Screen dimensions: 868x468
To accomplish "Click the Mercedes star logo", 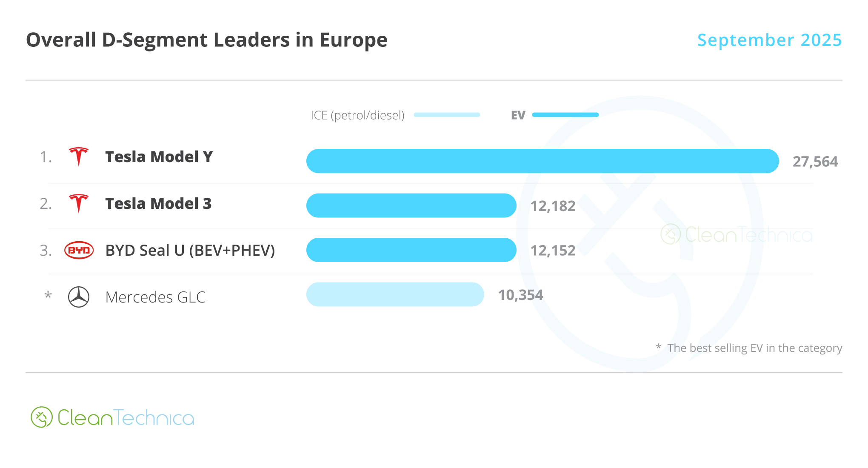I will tap(79, 297).
